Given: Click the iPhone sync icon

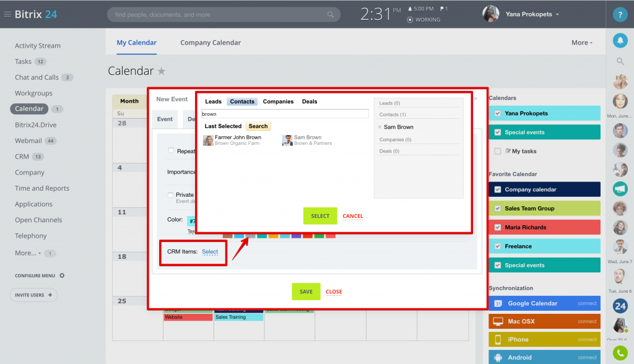Looking at the screenshot, I should tap(498, 339).
